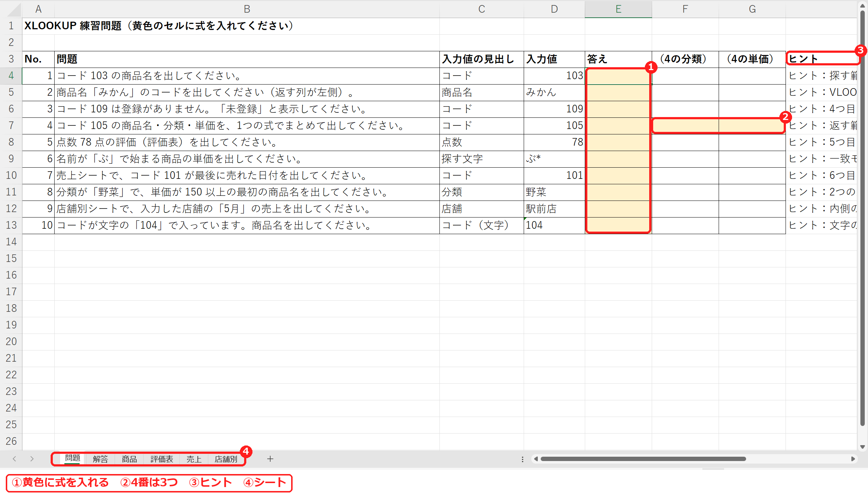Click the ヒント header cell

[822, 59]
